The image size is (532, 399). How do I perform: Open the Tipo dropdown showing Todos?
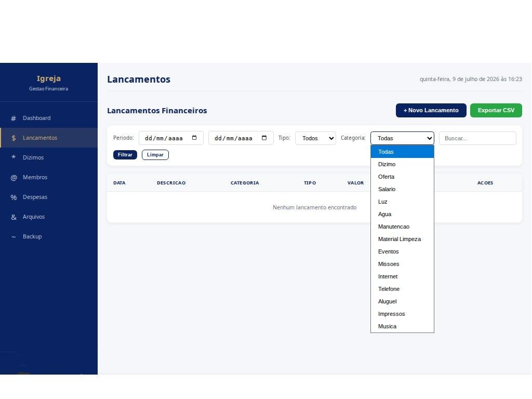point(315,138)
